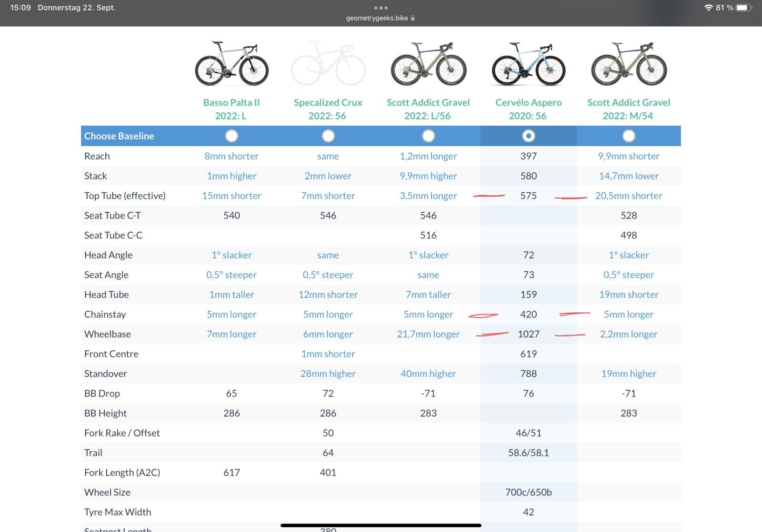Select Scott Addict Gravel M/54 baseline
The width and height of the screenshot is (762, 532).
point(629,136)
